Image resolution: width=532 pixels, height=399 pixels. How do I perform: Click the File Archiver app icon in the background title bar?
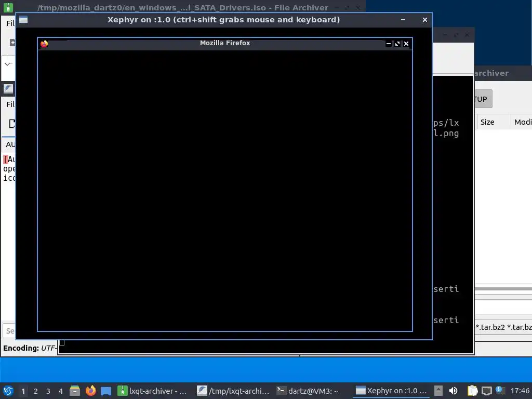pos(8,7)
